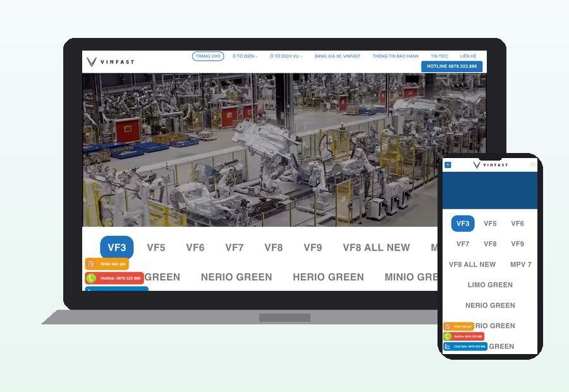Select NERIO GREEN tab on the laptop
Image resolution: width=569 pixels, height=392 pixels.
pyautogui.click(x=236, y=277)
